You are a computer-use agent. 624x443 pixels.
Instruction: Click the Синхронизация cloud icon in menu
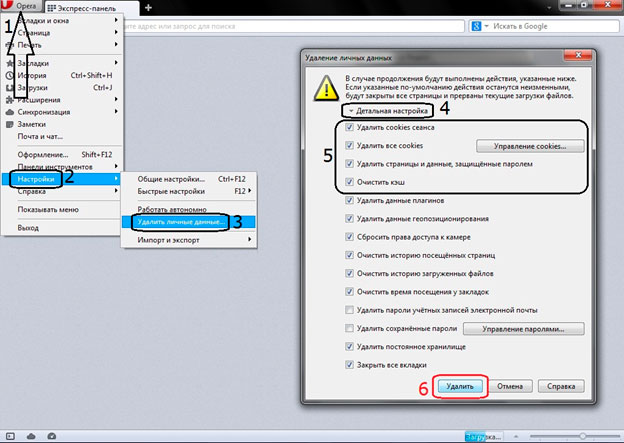pyautogui.click(x=10, y=111)
